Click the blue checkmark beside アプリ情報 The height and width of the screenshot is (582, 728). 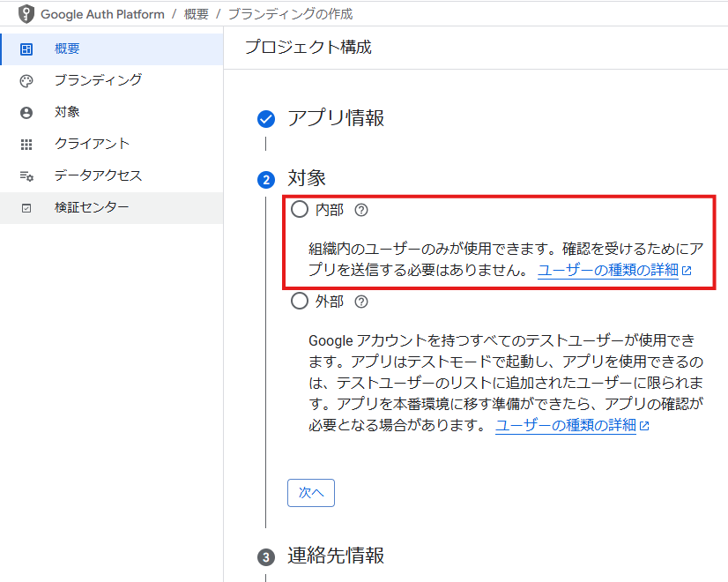(x=266, y=119)
